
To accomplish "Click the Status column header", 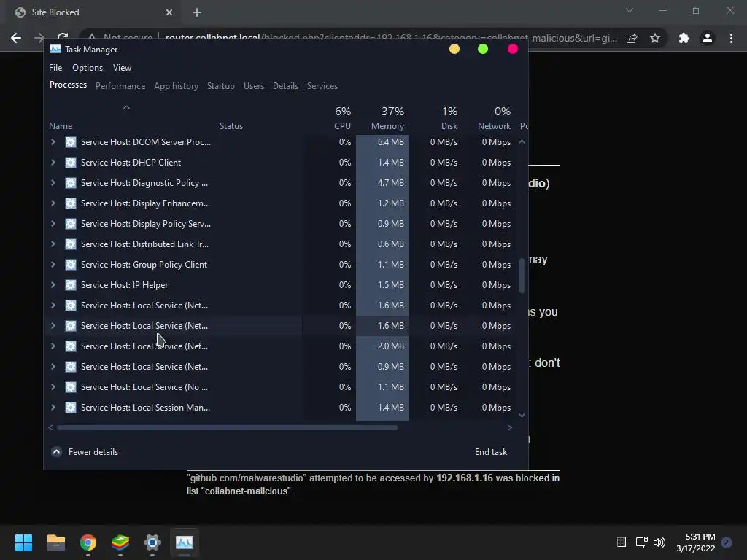I will [x=231, y=125].
